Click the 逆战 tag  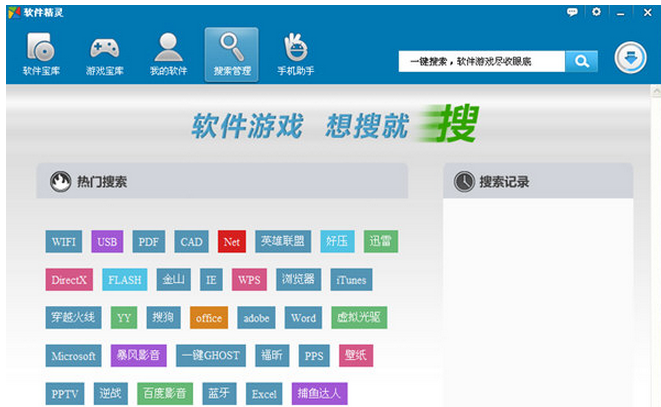(110, 394)
